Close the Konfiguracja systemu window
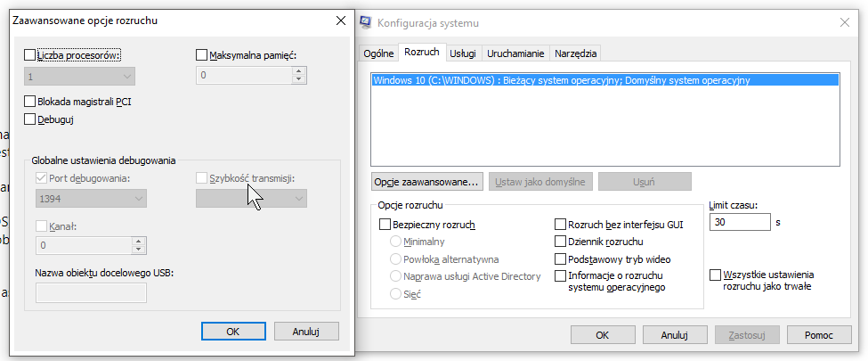Viewport: 868px width, 361px height. coord(843,21)
